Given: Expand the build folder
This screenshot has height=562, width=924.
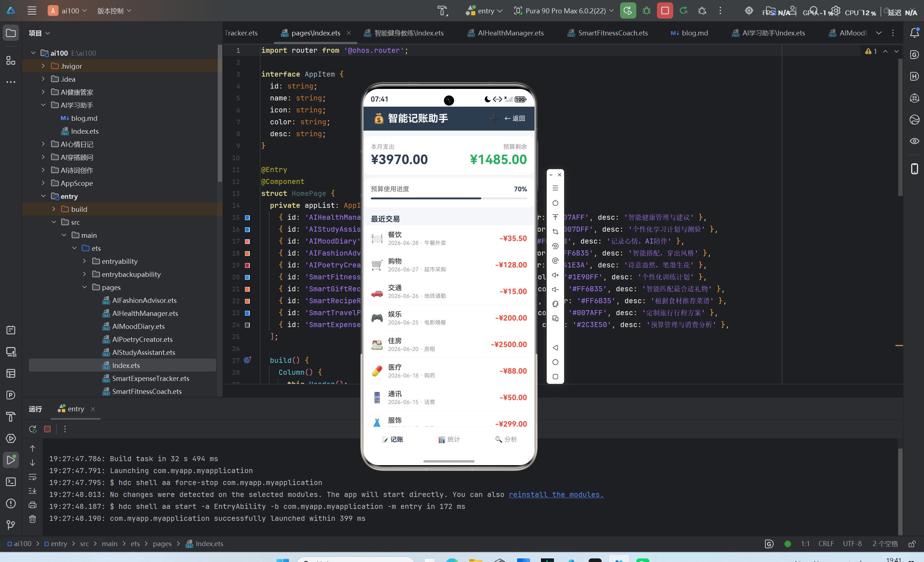Looking at the screenshot, I should [x=53, y=209].
